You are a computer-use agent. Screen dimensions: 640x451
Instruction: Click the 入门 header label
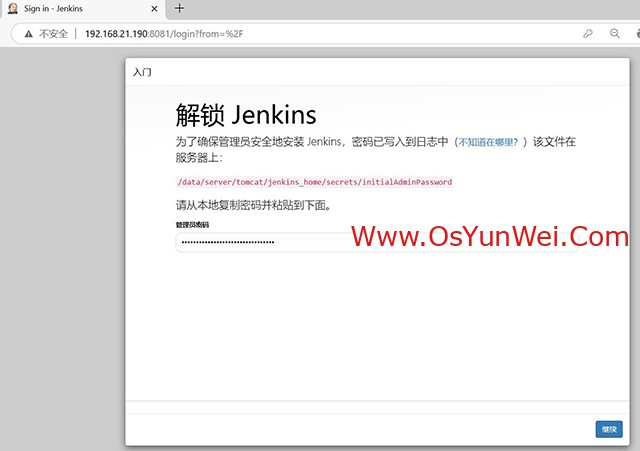click(x=142, y=72)
